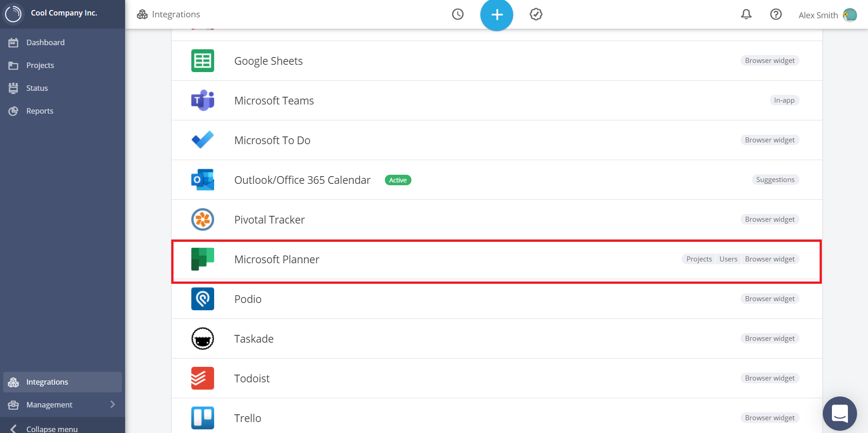Open the chat support bubble
The image size is (868, 433).
(x=840, y=413)
